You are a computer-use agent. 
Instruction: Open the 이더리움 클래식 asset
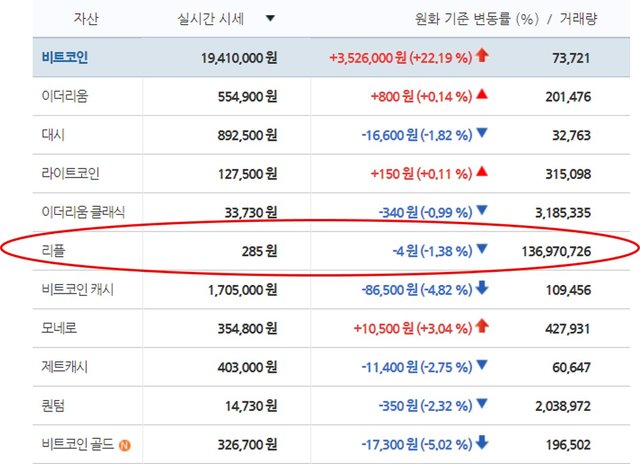tap(83, 212)
